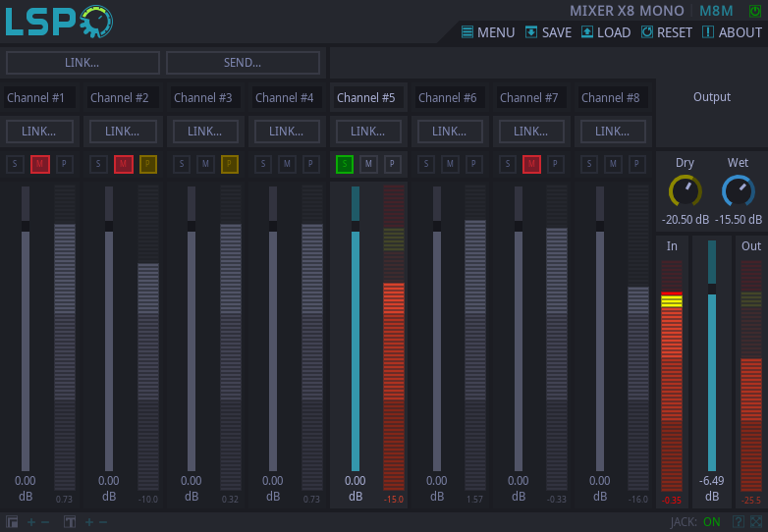Unmute Channel #2 via red M button
The height and width of the screenshot is (532, 768).
[x=124, y=164]
